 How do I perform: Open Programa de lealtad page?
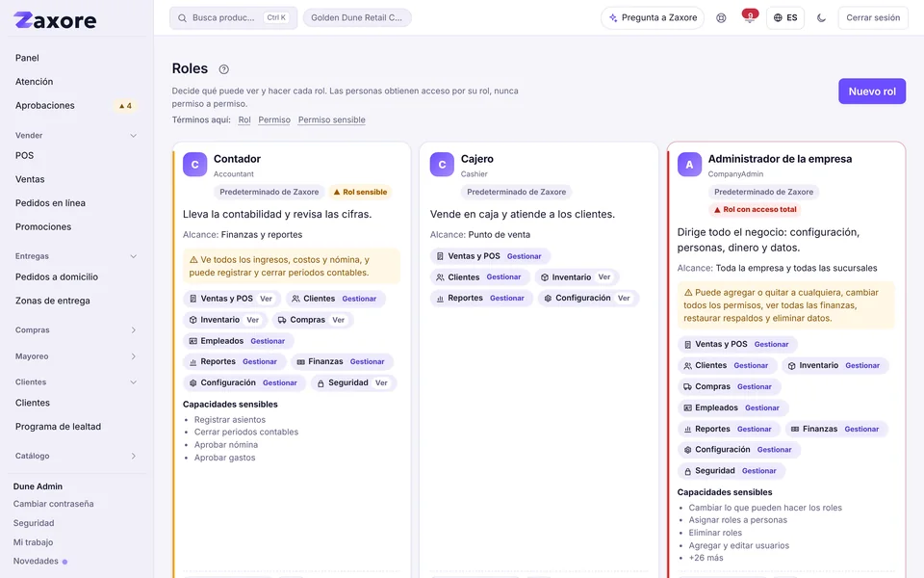[x=77, y=427]
